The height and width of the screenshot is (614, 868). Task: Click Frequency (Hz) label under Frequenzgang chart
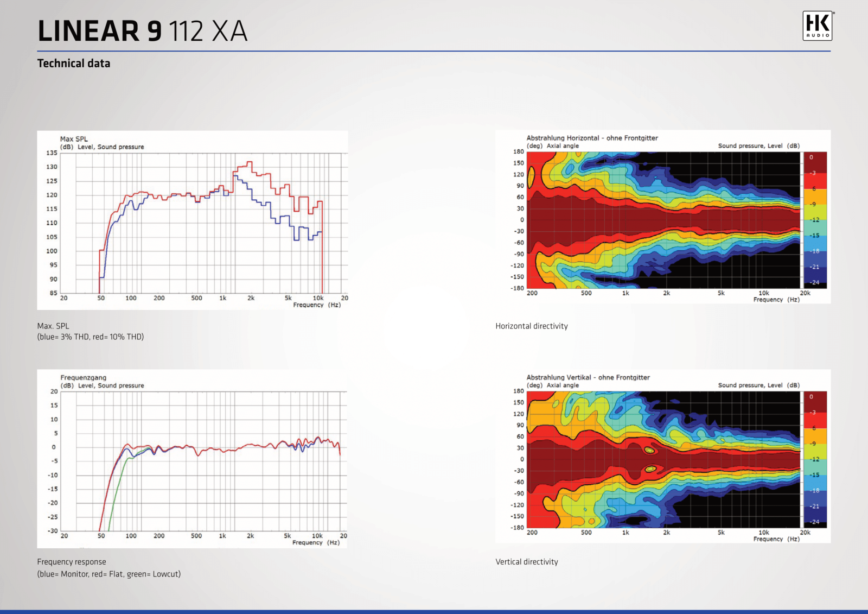[316, 543]
